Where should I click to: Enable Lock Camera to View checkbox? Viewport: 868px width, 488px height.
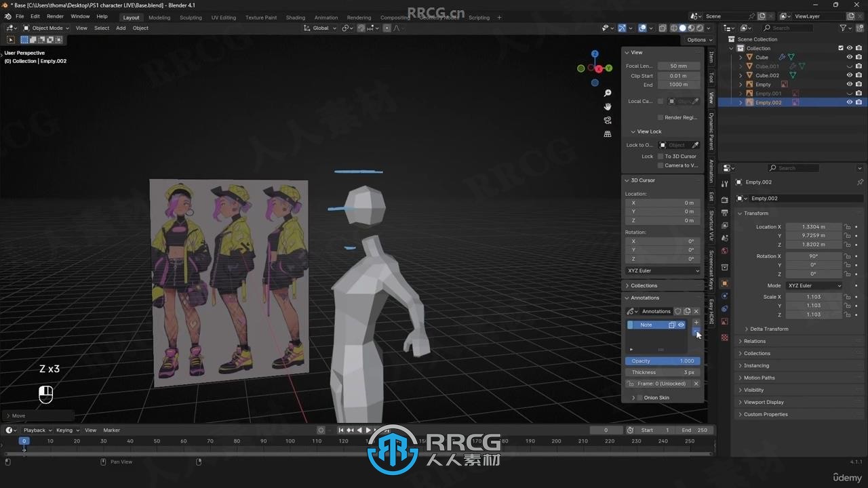pyautogui.click(x=660, y=165)
